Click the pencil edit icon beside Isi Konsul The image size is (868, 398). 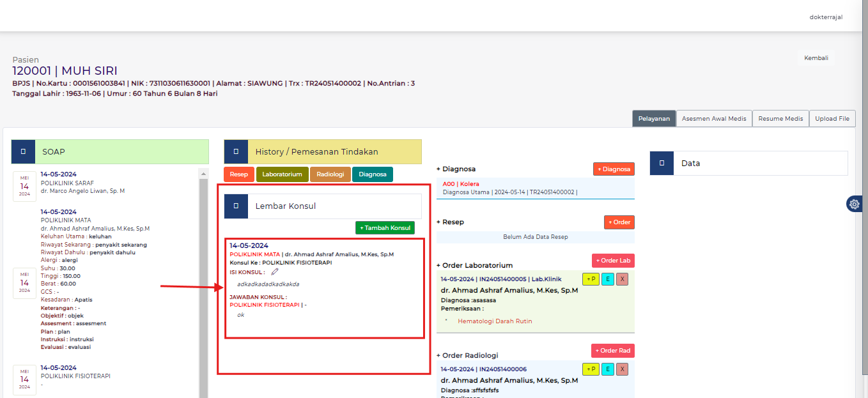click(x=275, y=272)
